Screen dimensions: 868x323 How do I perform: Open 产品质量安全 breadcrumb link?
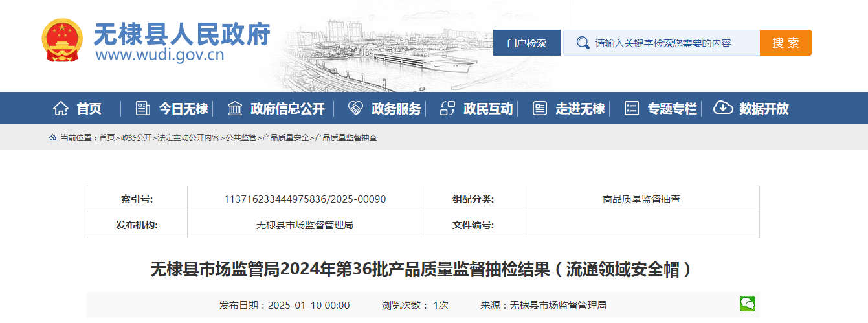click(285, 138)
